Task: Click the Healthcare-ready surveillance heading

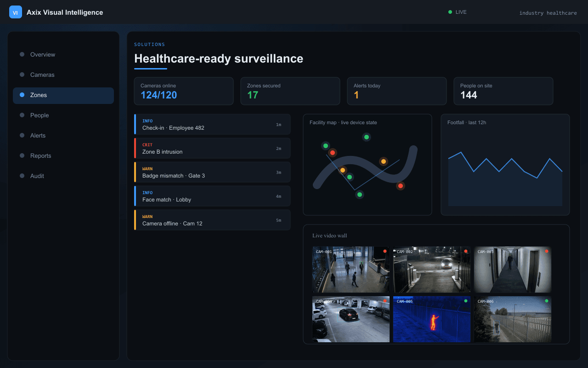Action: (x=219, y=58)
